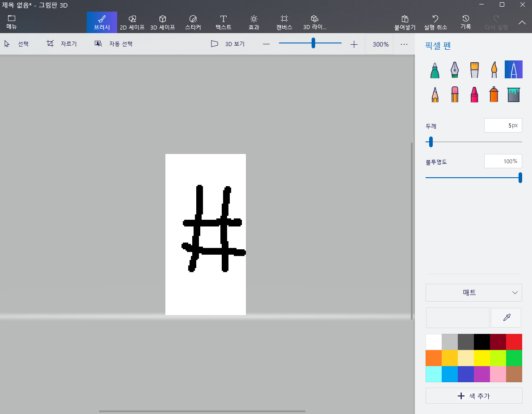Activate the eyedropper color picker

[x=506, y=317]
